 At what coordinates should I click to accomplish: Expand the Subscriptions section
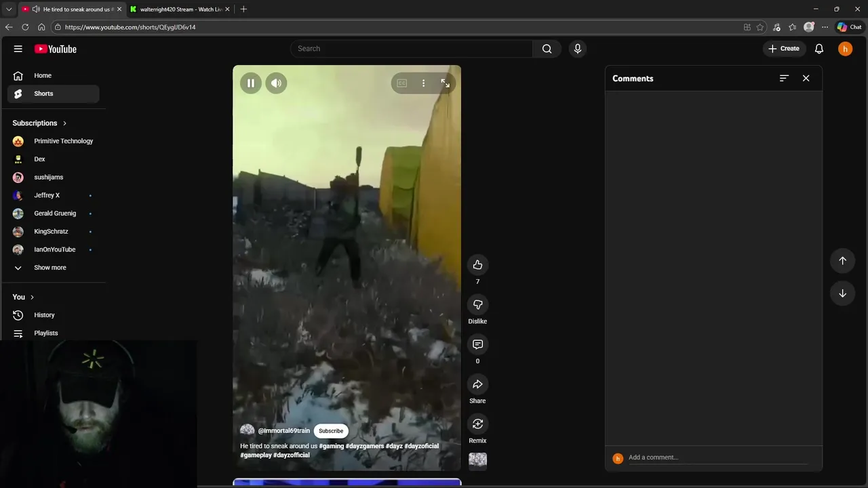click(x=39, y=123)
